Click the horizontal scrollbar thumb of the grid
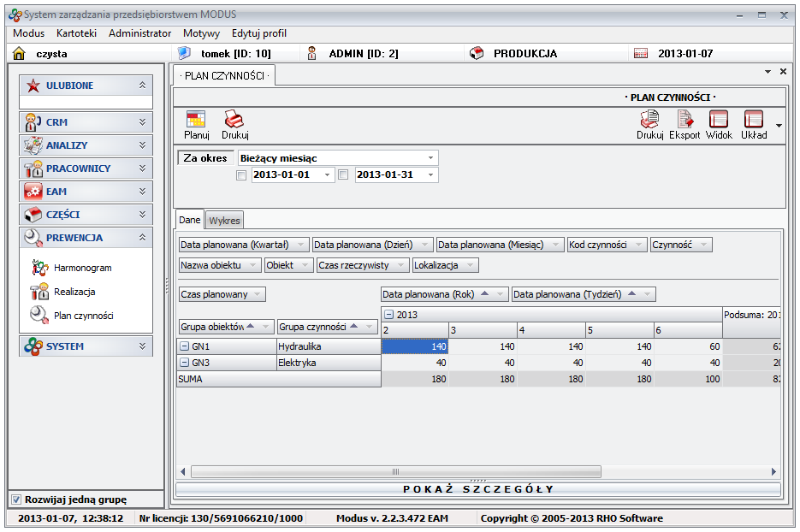This screenshot has width=800, height=532. click(x=394, y=471)
